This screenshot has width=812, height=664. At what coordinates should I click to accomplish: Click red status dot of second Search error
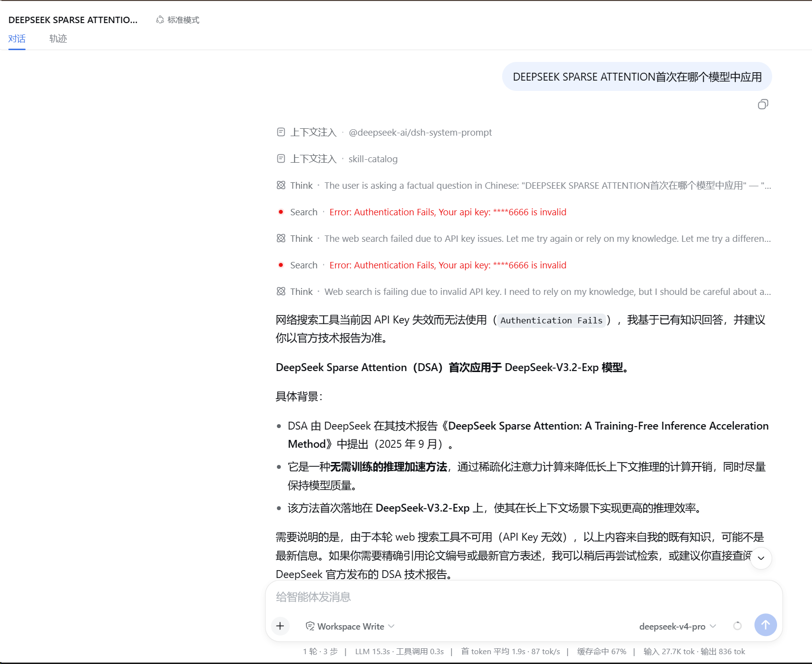(281, 265)
